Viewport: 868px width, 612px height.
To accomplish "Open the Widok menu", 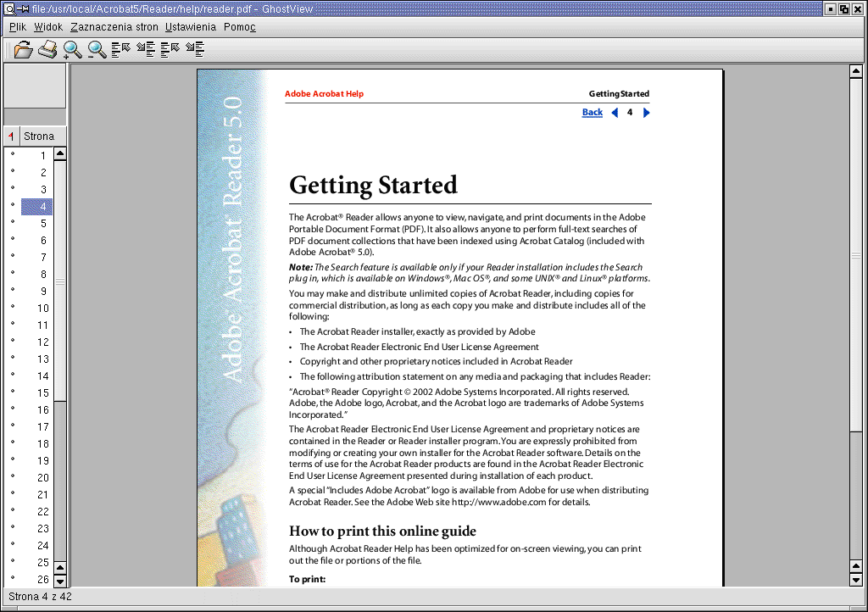I will click(x=48, y=26).
